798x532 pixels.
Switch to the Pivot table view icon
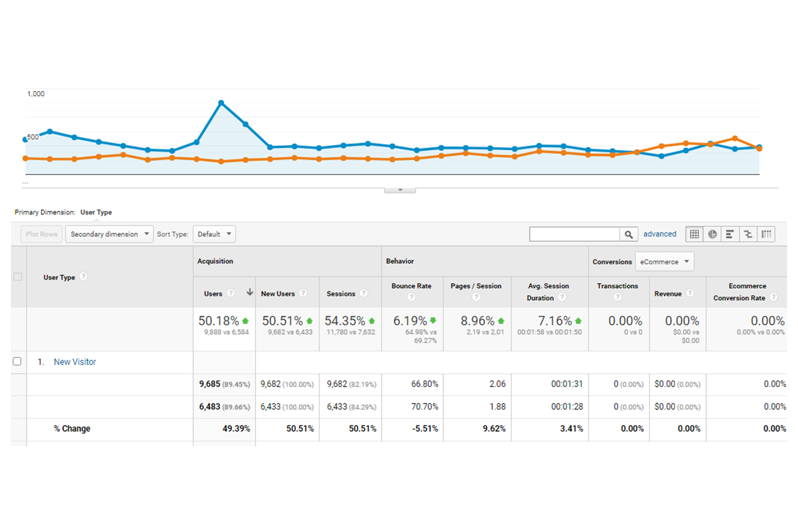point(766,234)
